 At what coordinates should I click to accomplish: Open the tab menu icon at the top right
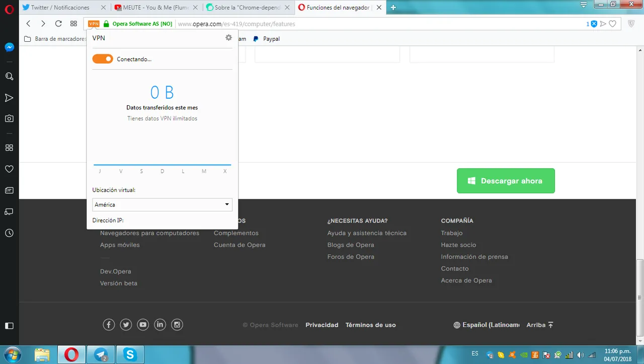pos(584,5)
